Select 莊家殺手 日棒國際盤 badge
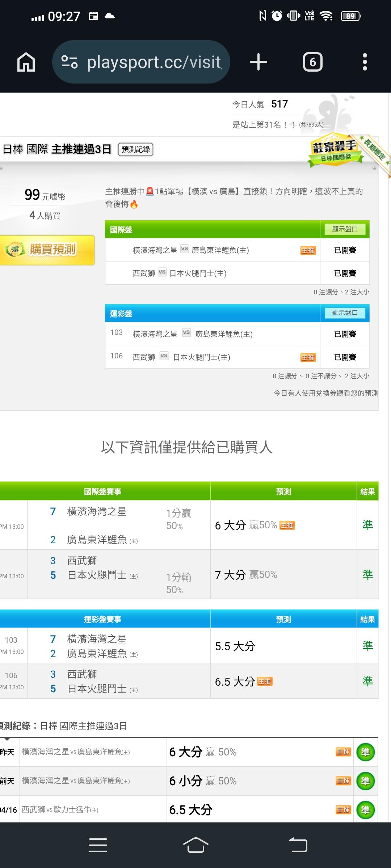This screenshot has height=868, width=391. [335, 151]
